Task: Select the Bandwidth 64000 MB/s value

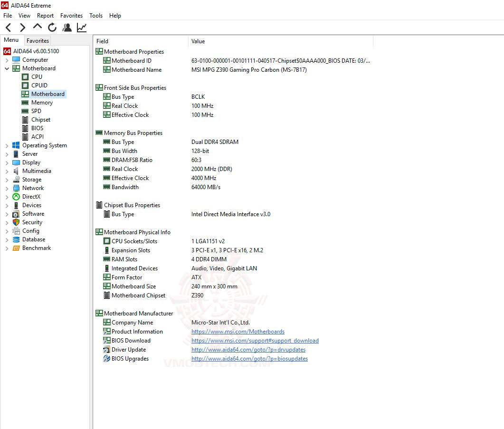Action: click(206, 187)
